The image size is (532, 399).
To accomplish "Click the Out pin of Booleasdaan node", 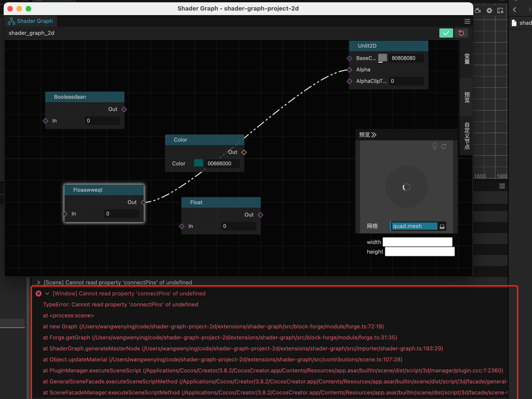I will [124, 109].
